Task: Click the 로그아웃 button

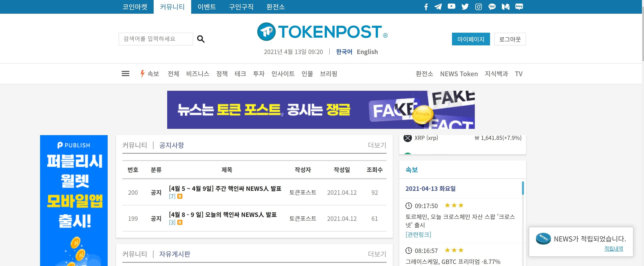Action: click(x=510, y=39)
